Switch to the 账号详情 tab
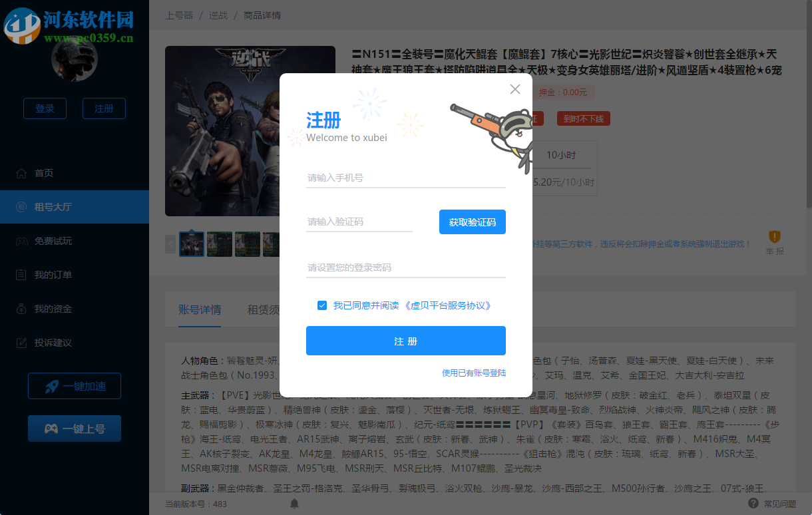The height and width of the screenshot is (515, 812). 200,309
